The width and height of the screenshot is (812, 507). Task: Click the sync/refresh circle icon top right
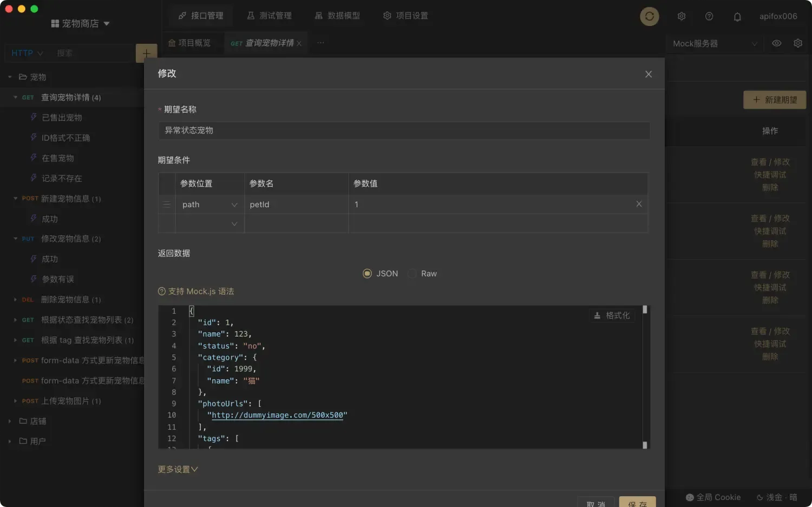point(649,16)
